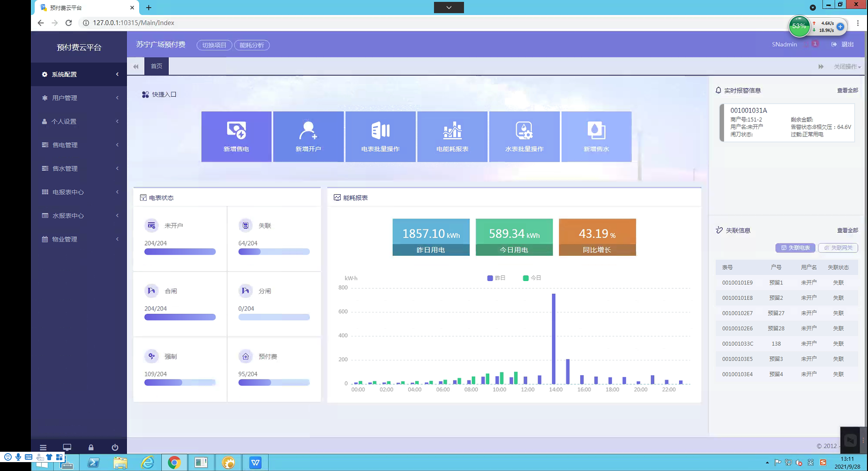This screenshot has height=471, width=868.
Task: Click the 预付费 meter status icon
Action: tap(246, 357)
